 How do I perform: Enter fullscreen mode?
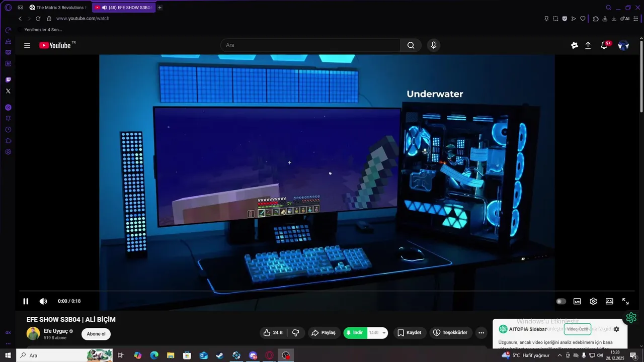coord(625,301)
